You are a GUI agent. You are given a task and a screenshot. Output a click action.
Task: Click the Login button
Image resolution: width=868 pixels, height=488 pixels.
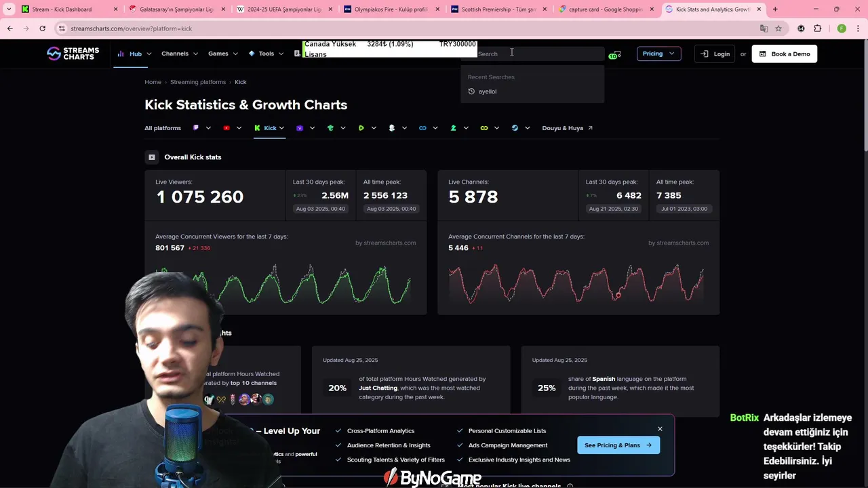click(715, 54)
